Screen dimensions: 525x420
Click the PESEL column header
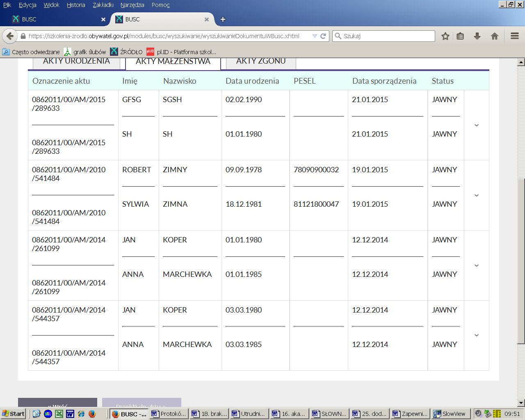click(305, 81)
